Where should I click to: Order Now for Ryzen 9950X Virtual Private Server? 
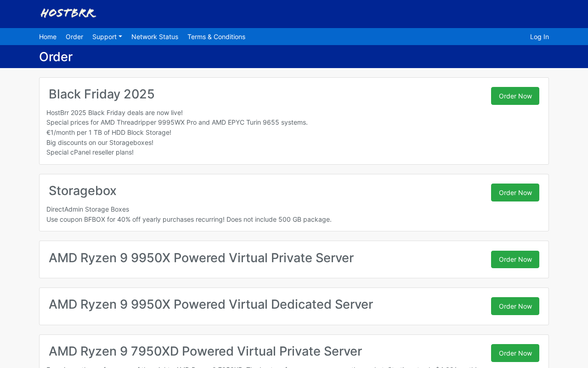pyautogui.click(x=515, y=259)
